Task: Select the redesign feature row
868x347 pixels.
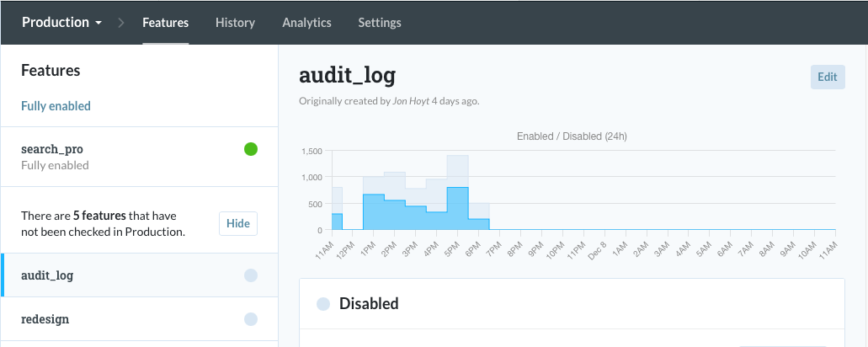Action: 140,318
